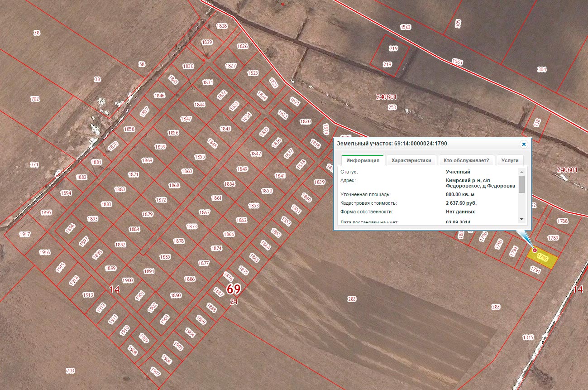The image size is (588, 390).
Task: Click parcel label 1878
Action: (179, 241)
